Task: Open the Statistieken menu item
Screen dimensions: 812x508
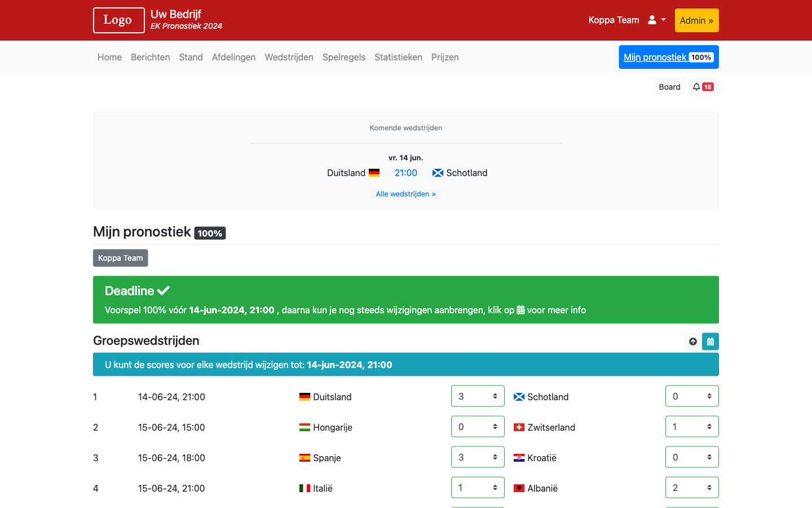Action: tap(399, 57)
